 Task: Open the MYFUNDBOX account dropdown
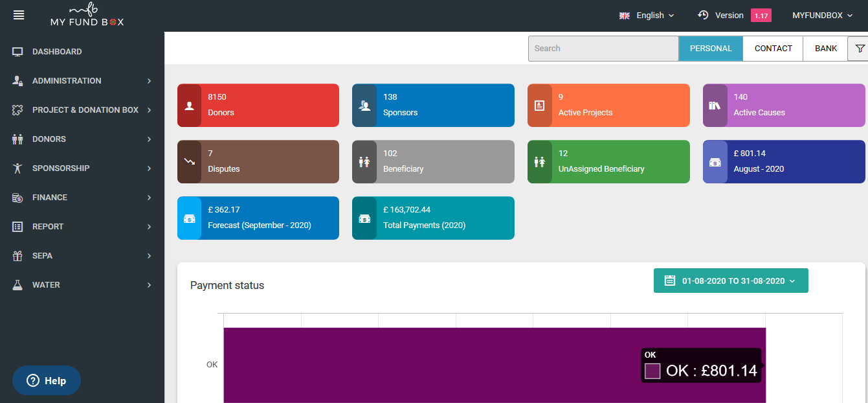click(823, 16)
